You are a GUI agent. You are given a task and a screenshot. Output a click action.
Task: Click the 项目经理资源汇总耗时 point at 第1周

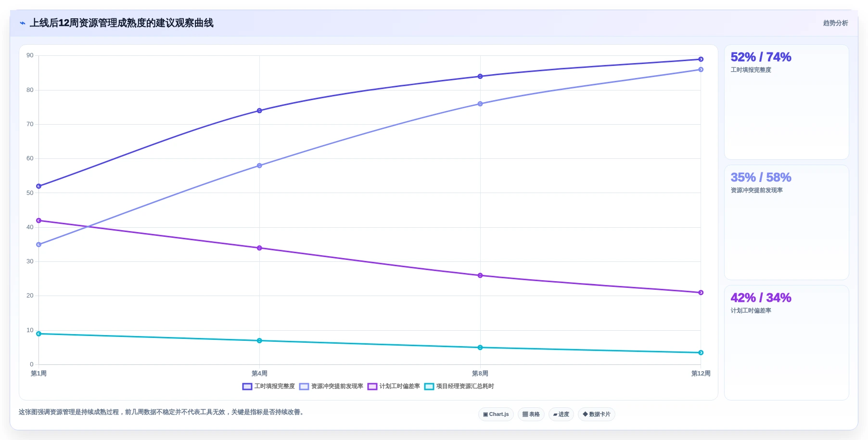tap(39, 334)
